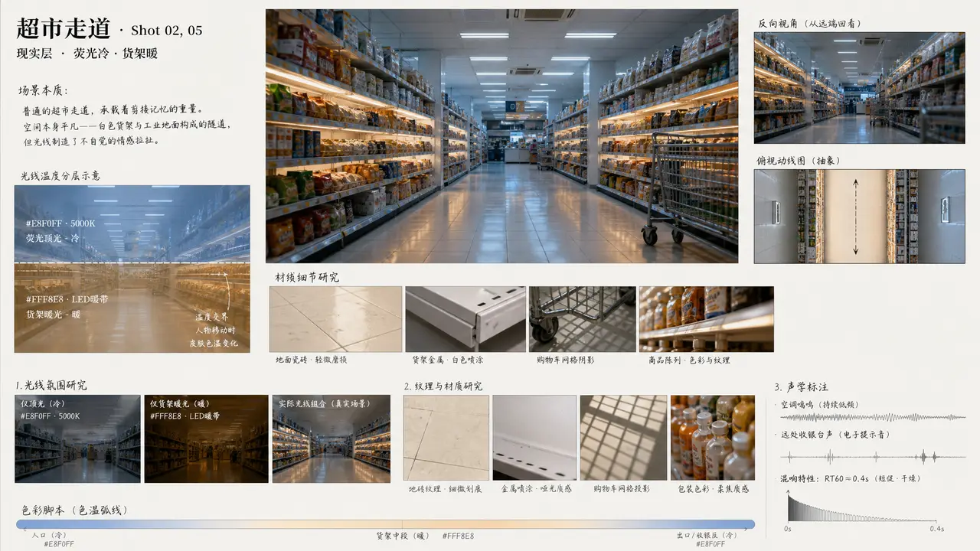The image size is (980, 551).
Task: Click the '0.4s' axis label on decay graph
Action: (x=937, y=529)
